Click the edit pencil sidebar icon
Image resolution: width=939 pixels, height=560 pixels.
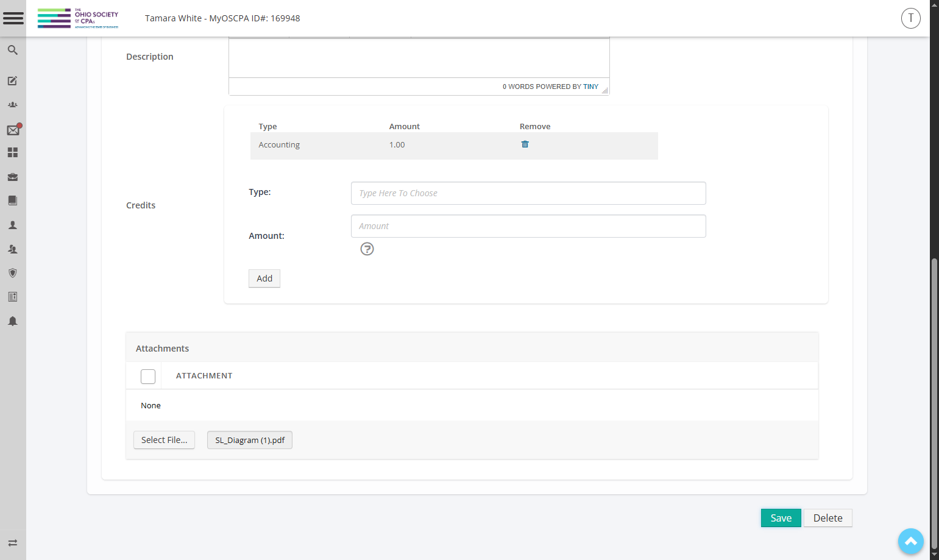[x=12, y=80]
